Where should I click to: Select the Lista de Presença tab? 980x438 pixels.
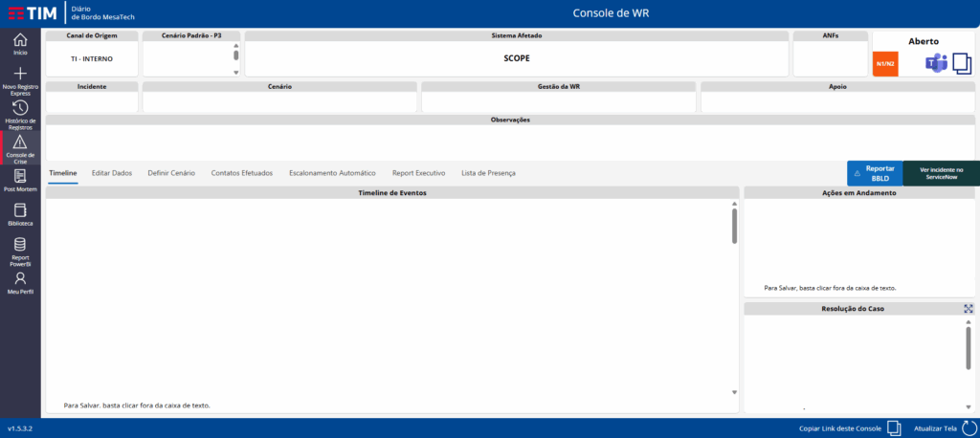[488, 173]
